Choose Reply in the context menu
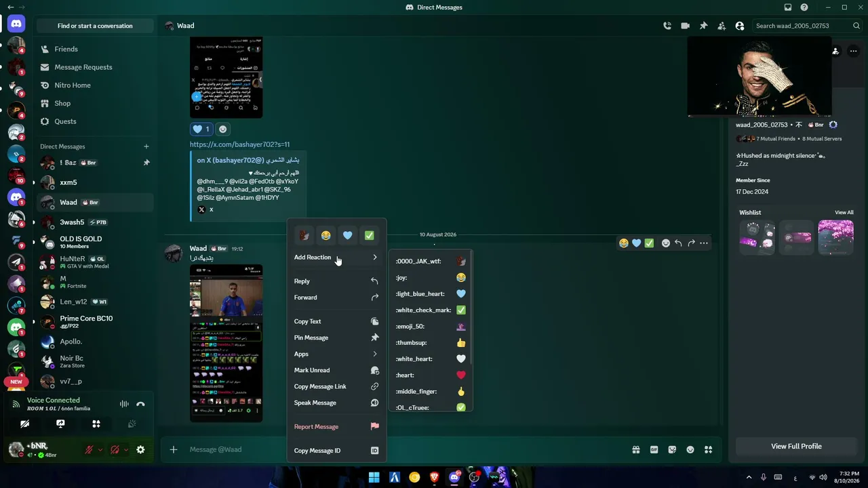The image size is (868, 488). pyautogui.click(x=336, y=281)
